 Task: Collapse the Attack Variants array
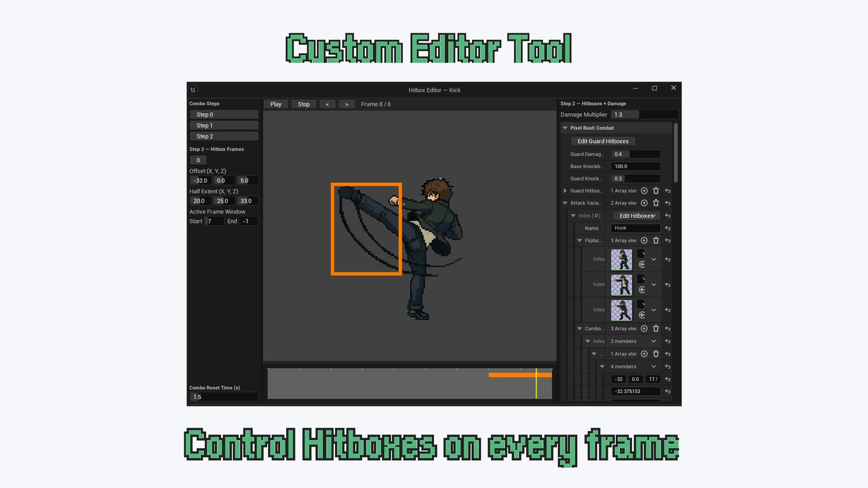(x=566, y=203)
